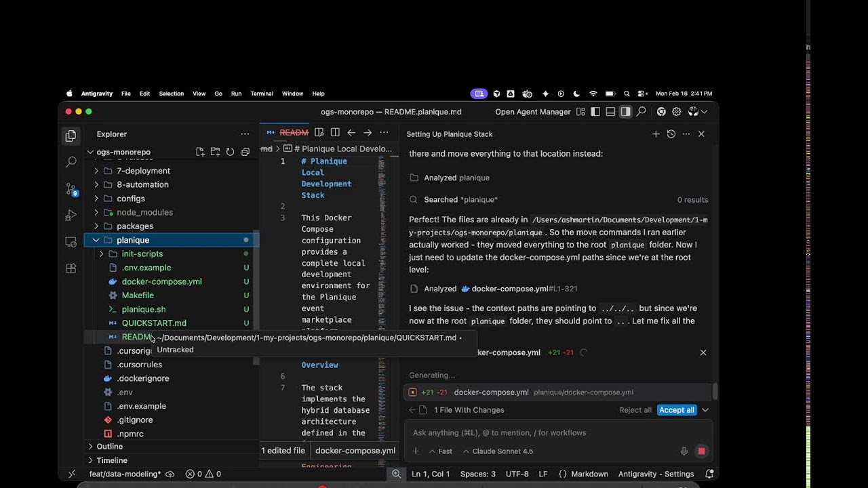
Task: Close the agent chat panel
Action: click(701, 134)
